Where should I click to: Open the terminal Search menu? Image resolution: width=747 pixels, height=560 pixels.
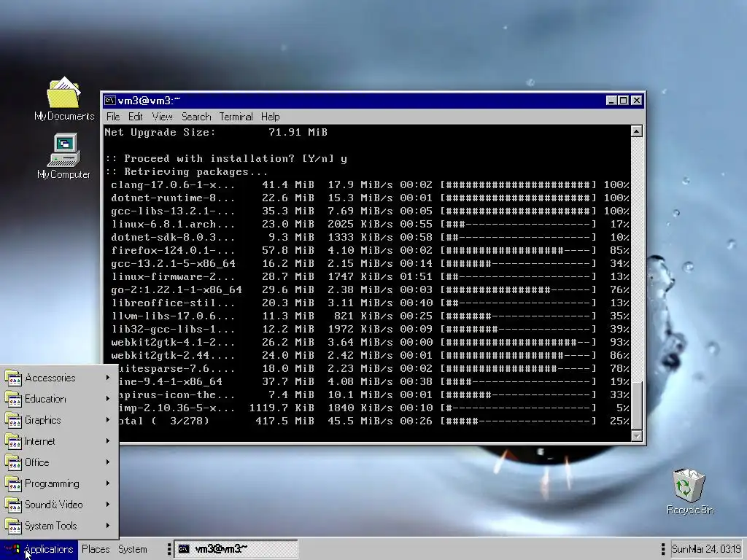point(196,117)
